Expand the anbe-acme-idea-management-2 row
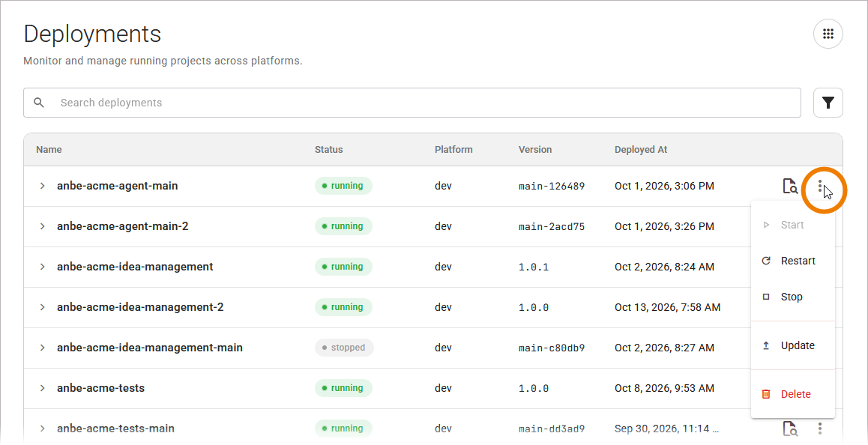 (x=42, y=307)
